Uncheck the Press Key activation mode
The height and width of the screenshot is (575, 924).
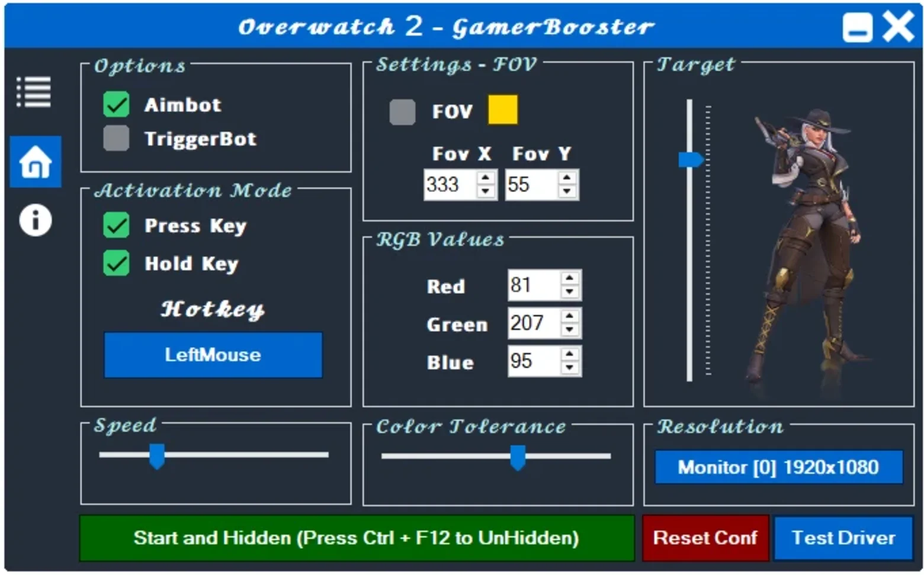(116, 225)
